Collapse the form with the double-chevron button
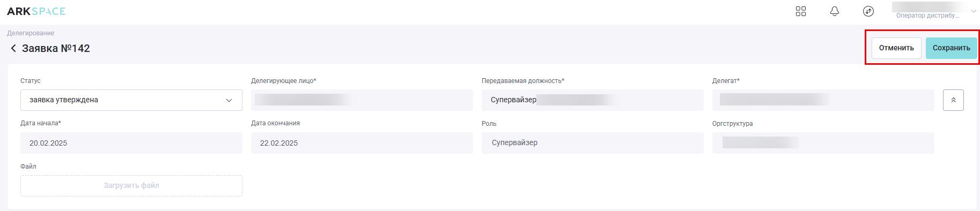The height and width of the screenshot is (211, 980). click(x=953, y=100)
